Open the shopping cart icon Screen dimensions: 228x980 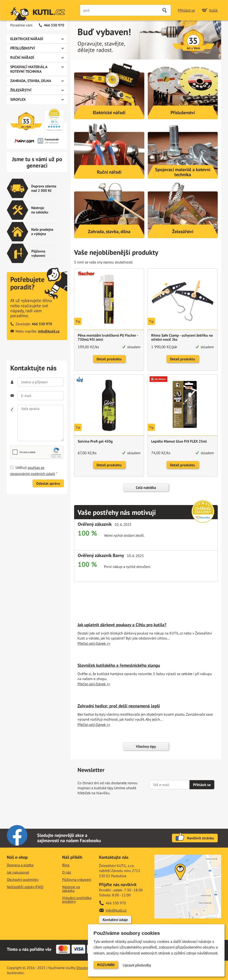204,10
